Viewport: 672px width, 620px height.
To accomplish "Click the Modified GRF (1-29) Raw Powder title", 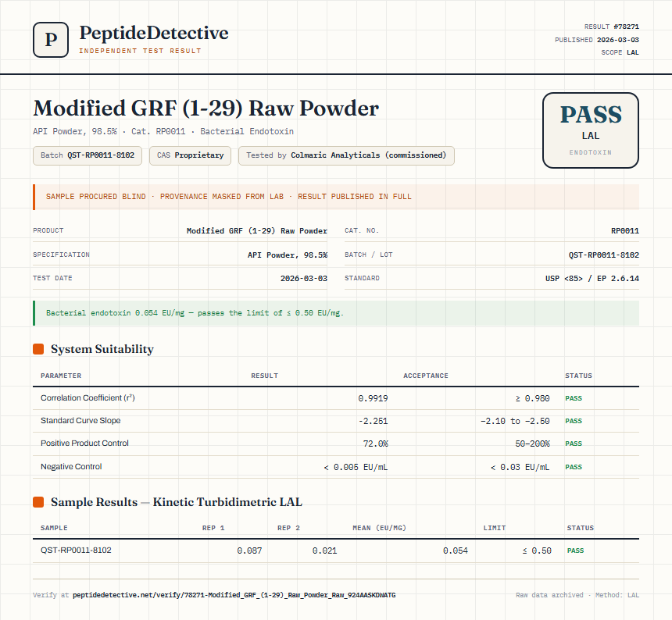I will coord(206,108).
